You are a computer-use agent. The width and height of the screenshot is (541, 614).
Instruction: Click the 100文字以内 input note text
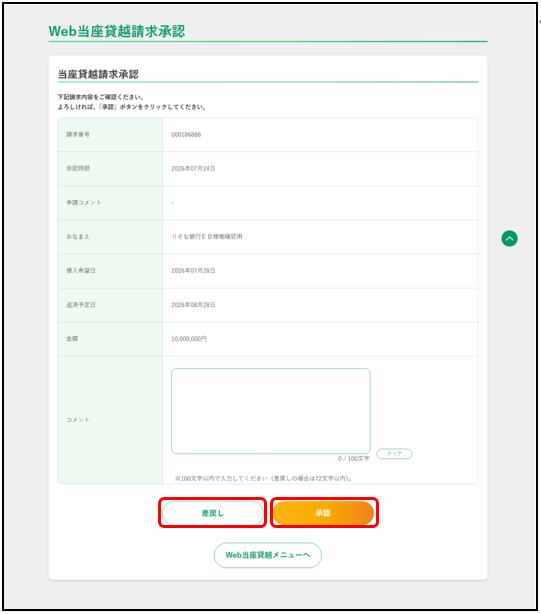(x=263, y=479)
